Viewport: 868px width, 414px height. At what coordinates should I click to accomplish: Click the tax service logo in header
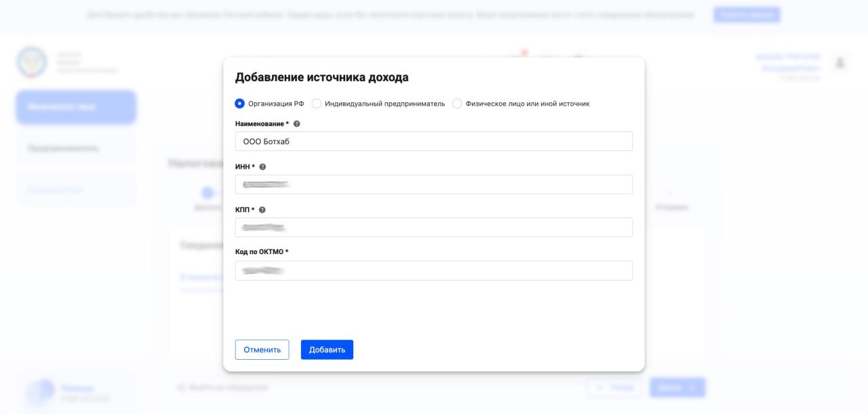(x=32, y=62)
